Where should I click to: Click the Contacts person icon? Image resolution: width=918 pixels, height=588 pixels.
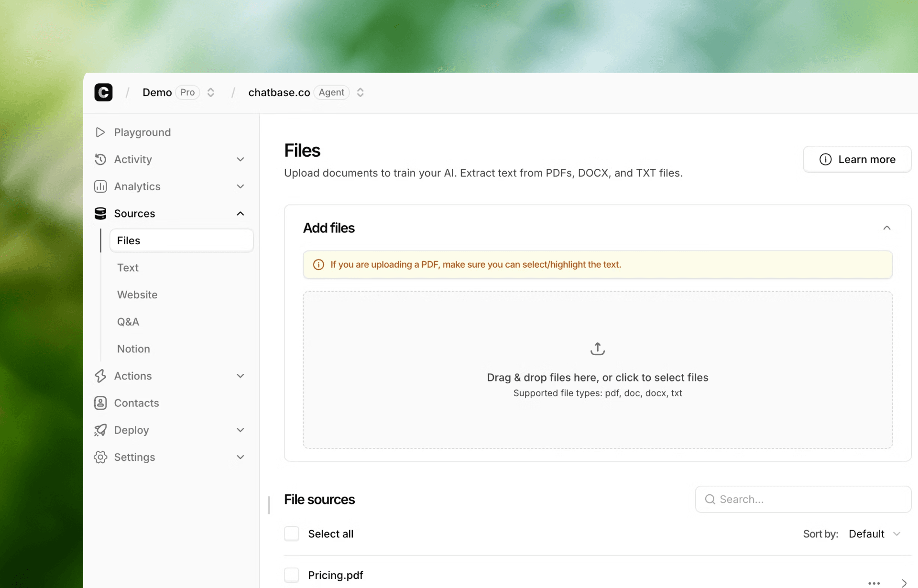[100, 403]
